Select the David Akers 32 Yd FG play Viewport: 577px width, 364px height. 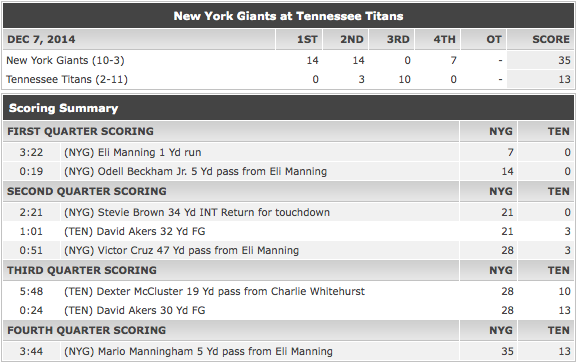point(288,232)
